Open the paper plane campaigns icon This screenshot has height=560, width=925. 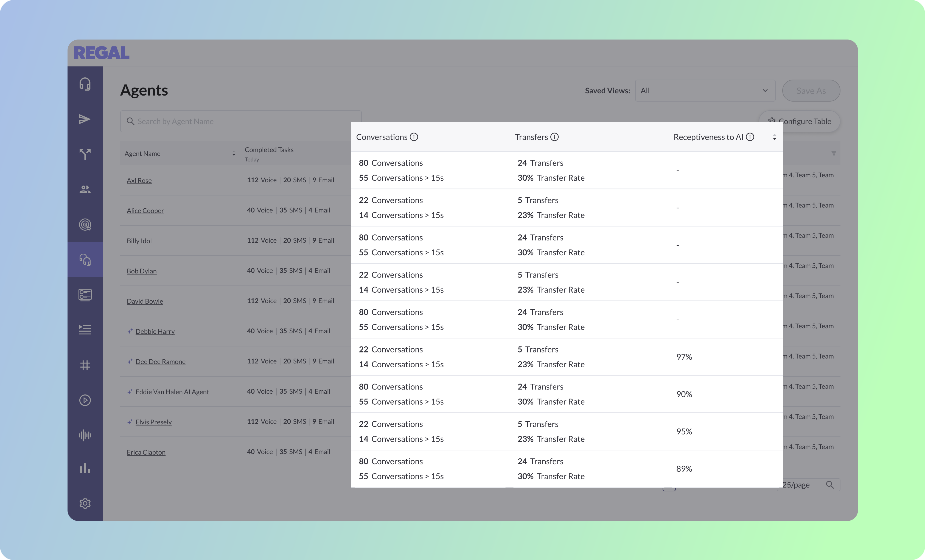click(85, 119)
